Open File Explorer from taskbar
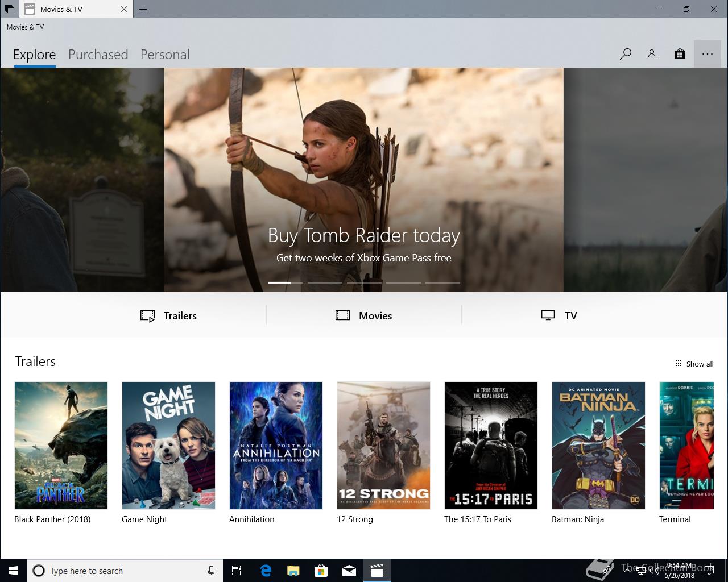Image resolution: width=728 pixels, height=582 pixels. (x=293, y=571)
